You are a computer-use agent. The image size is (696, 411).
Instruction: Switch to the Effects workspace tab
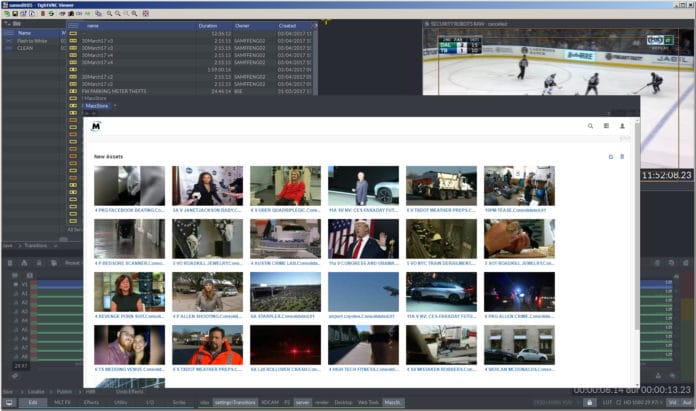91,402
